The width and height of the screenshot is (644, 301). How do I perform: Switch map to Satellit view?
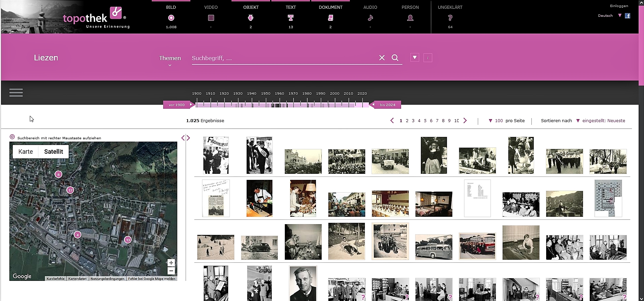tap(54, 152)
